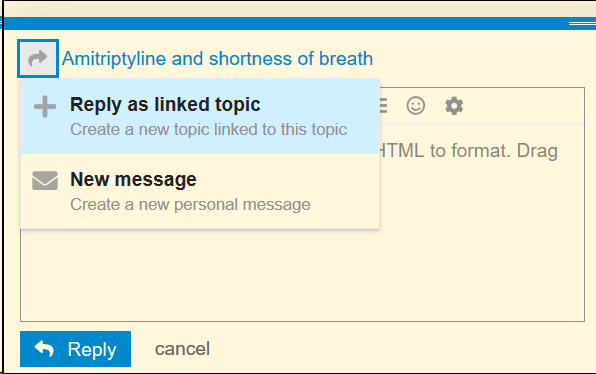
Task: Click the empty toolbar area right of gear icon
Action: coord(525,106)
